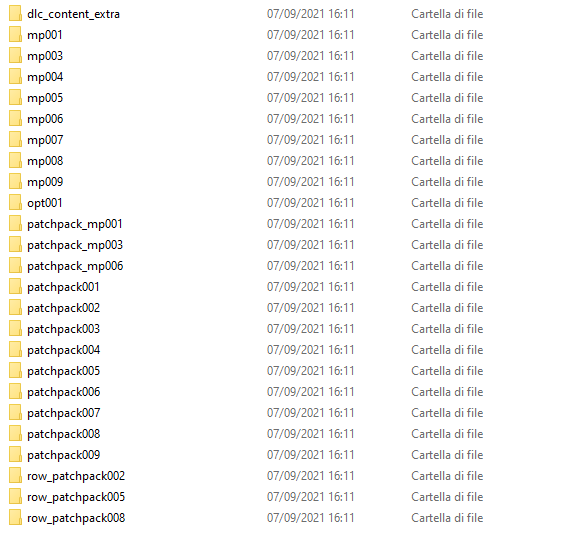Click the row_patchpack002 folder name
Viewport: 565px width, 551px height.
tap(76, 476)
